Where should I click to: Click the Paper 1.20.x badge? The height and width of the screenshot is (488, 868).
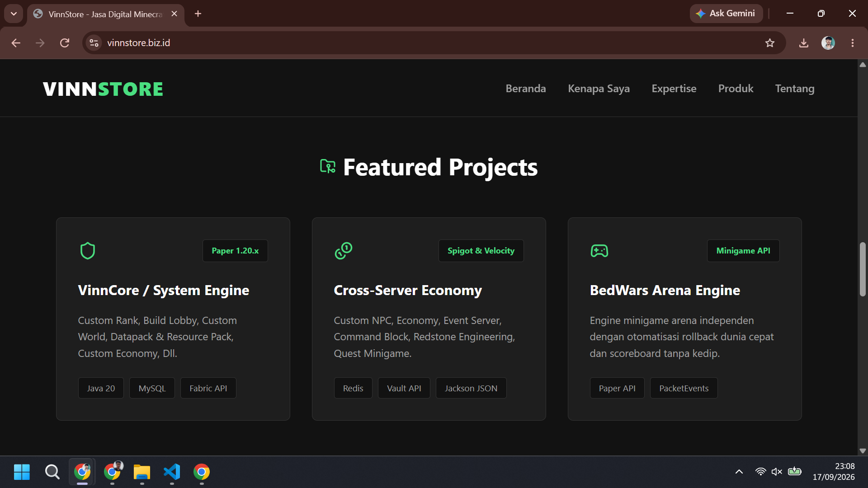235,251
